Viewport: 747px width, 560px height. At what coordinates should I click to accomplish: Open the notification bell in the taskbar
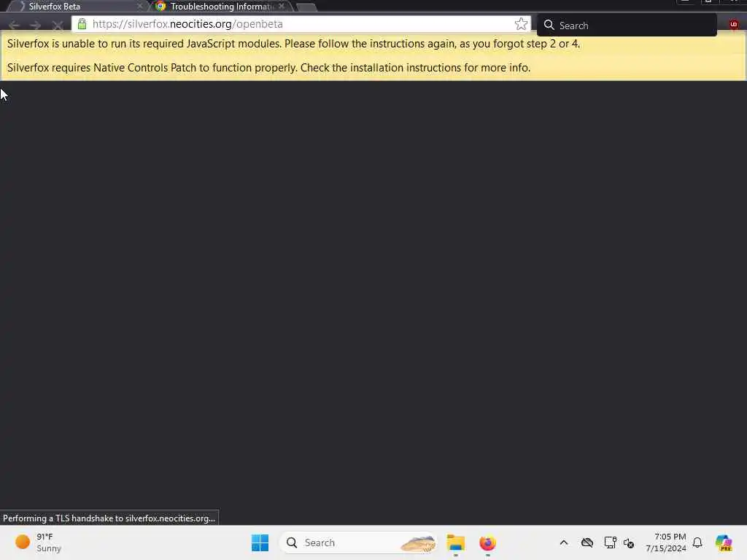click(x=698, y=542)
